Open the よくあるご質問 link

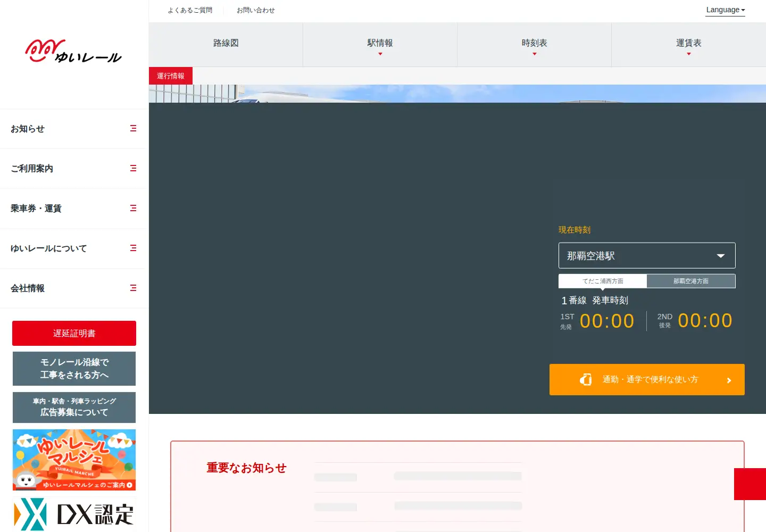[190, 10]
